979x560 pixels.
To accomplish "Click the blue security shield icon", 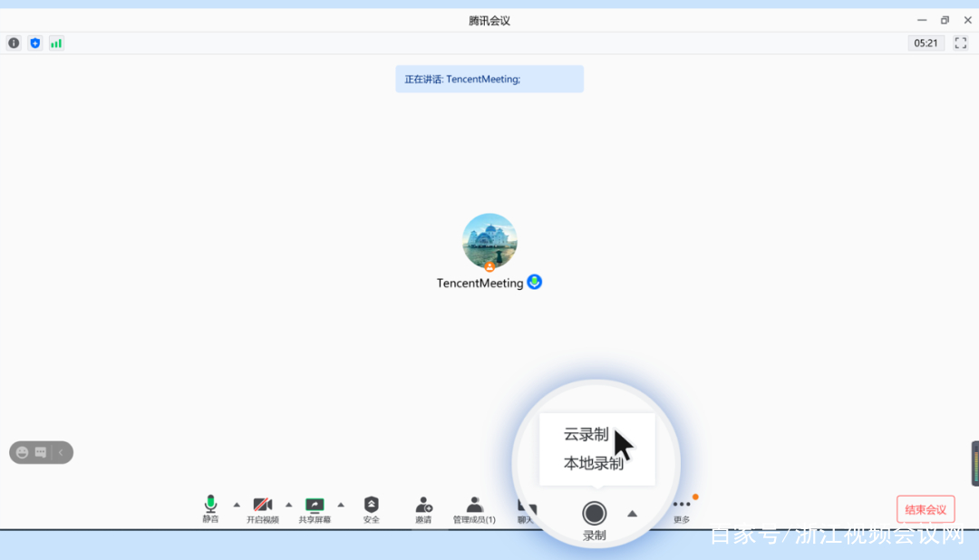I will click(35, 43).
